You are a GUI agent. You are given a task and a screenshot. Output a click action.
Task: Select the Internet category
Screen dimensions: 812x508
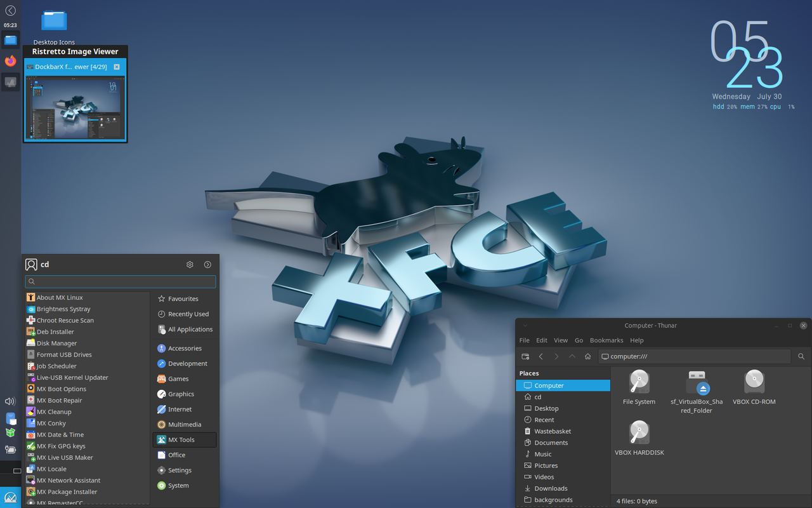click(185, 409)
